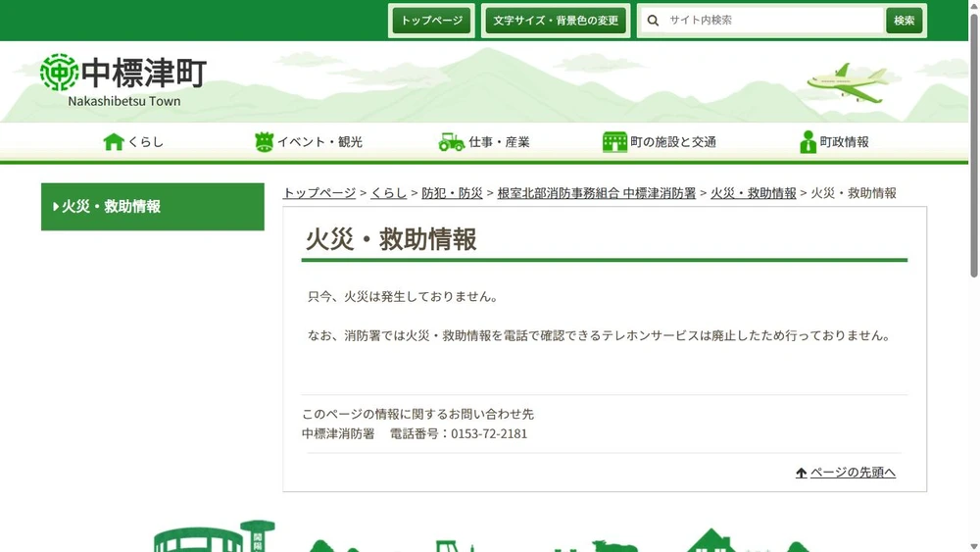Open the 仕事・産業 navigation menu
Screen dimensions: 980x552
click(484, 142)
